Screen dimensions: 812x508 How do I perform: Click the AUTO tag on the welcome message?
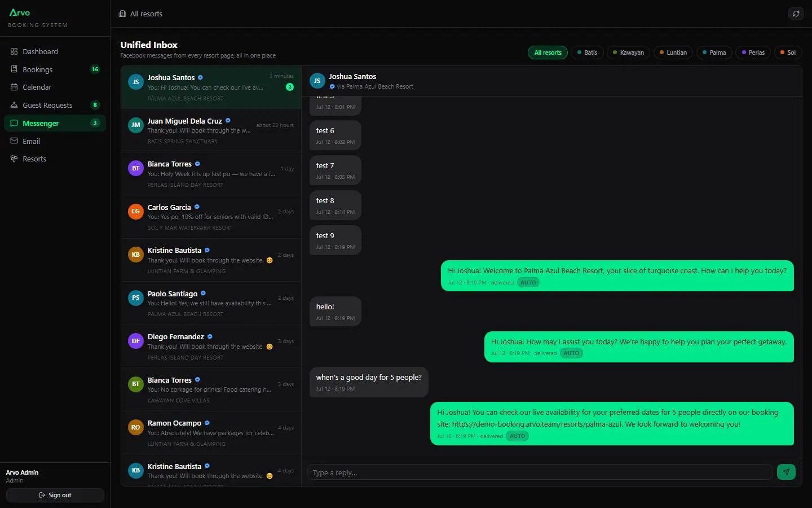coord(528,282)
